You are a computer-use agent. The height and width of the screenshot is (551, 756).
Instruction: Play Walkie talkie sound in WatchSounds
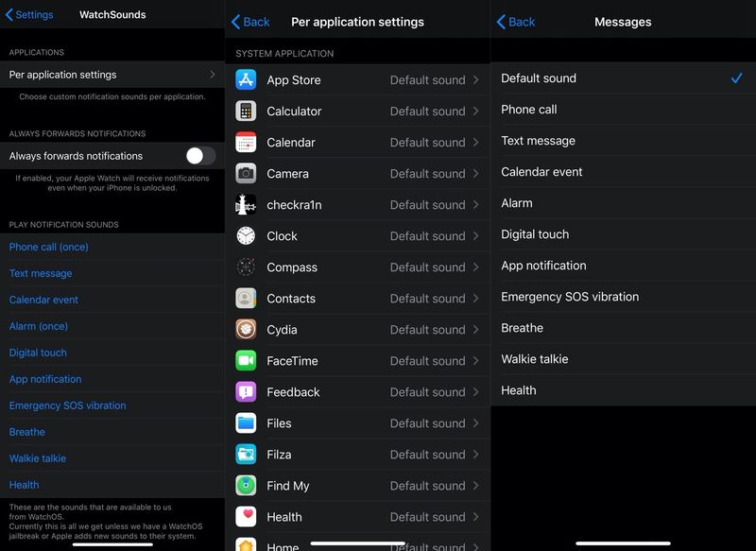tap(38, 458)
